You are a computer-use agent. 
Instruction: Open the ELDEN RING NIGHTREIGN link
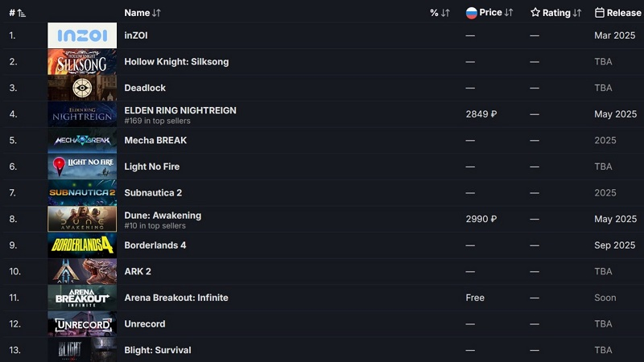[180, 110]
